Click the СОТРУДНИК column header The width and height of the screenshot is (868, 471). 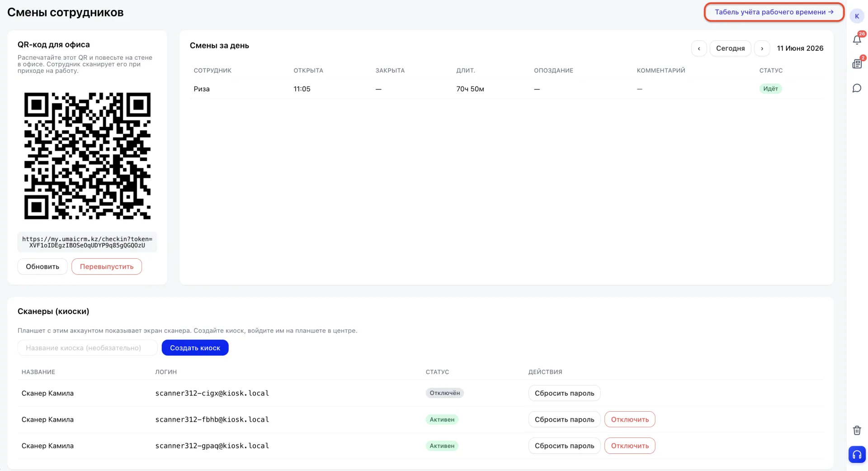[x=212, y=71]
